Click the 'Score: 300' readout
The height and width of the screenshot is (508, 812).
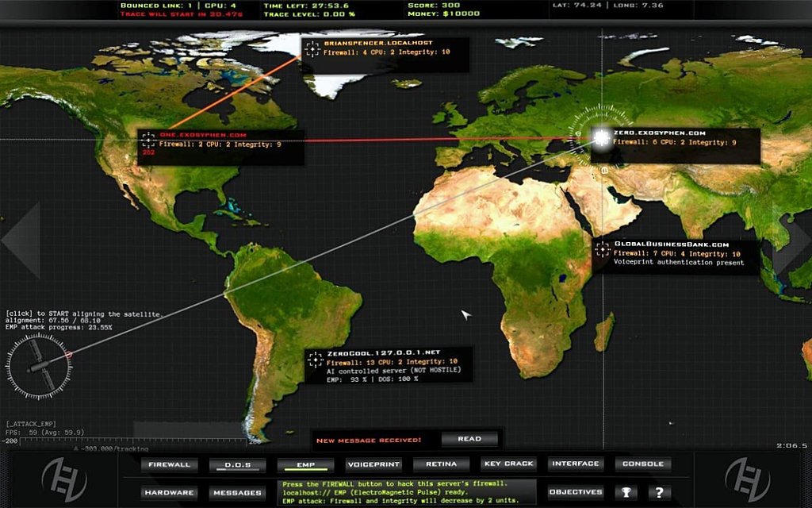pos(434,6)
